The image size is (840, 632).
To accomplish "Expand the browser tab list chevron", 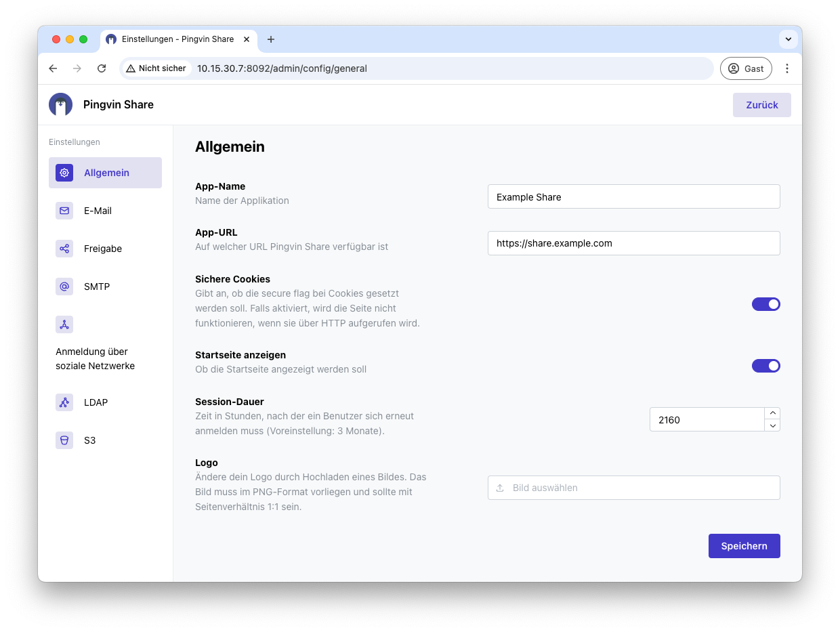I will (788, 39).
